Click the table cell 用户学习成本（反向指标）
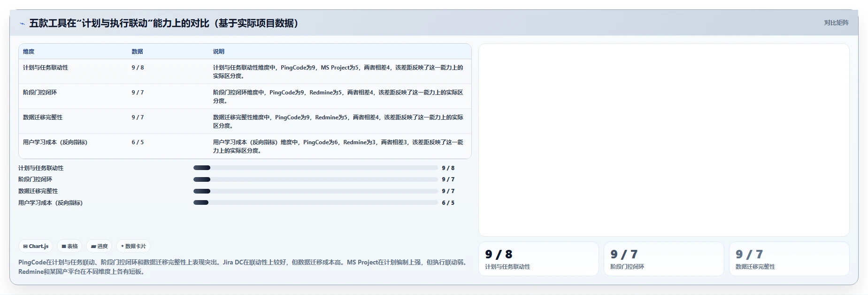 pos(55,142)
